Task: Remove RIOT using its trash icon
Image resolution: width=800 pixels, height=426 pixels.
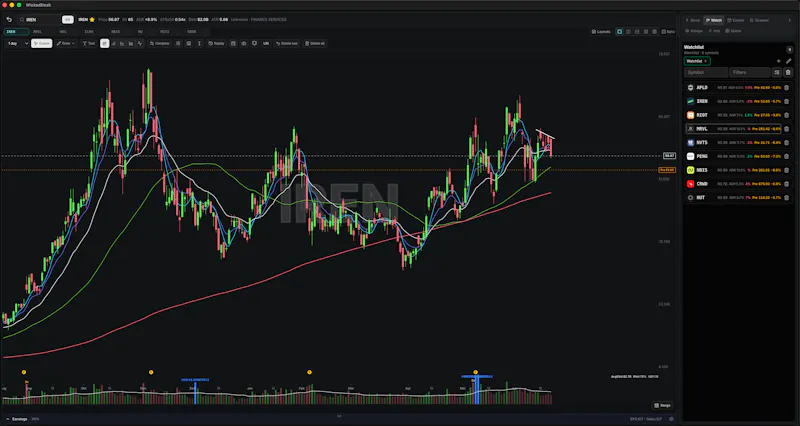Action: coord(786,115)
